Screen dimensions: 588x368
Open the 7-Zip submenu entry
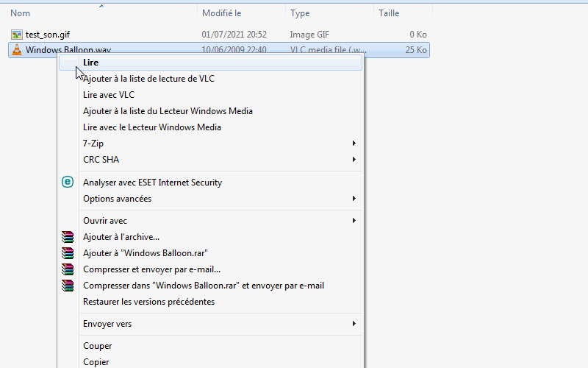(x=210, y=143)
